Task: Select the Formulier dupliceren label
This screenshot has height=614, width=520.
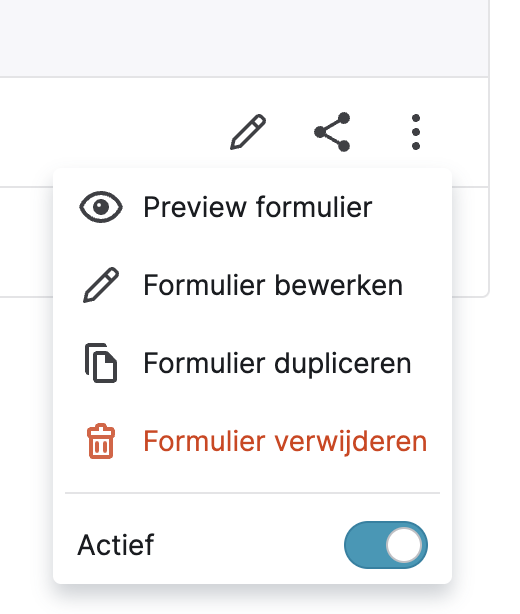Action: click(x=277, y=363)
